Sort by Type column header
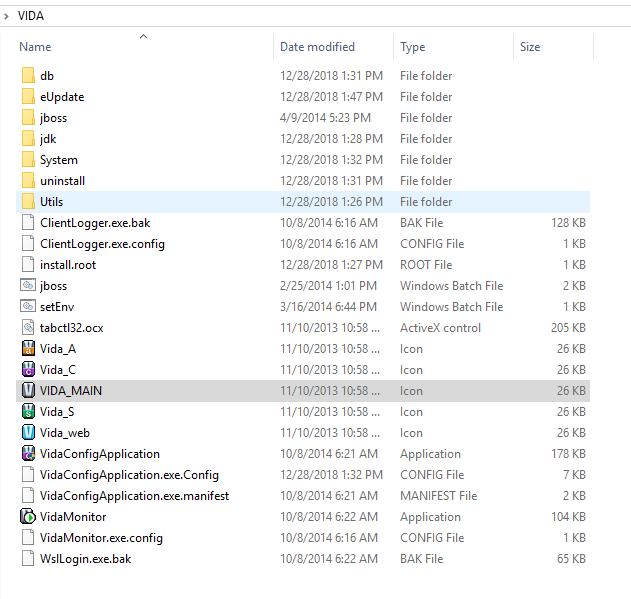This screenshot has height=599, width=631. [x=412, y=47]
